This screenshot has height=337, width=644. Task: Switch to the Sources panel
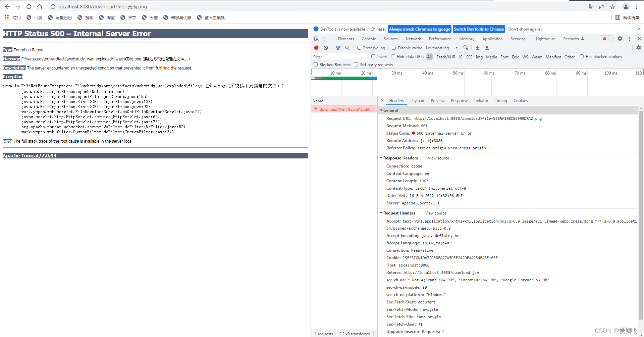coord(390,39)
